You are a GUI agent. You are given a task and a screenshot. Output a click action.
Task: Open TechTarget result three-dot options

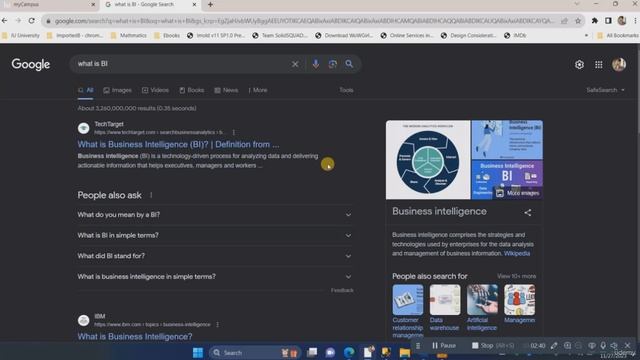coord(233,132)
